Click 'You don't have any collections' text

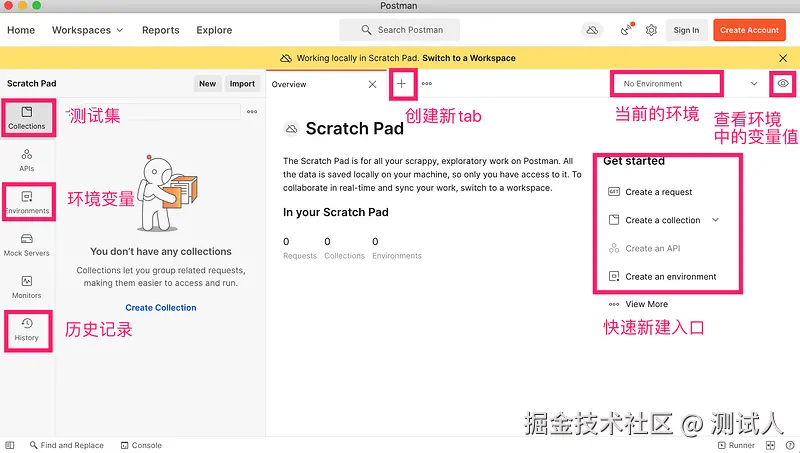pyautogui.click(x=161, y=251)
